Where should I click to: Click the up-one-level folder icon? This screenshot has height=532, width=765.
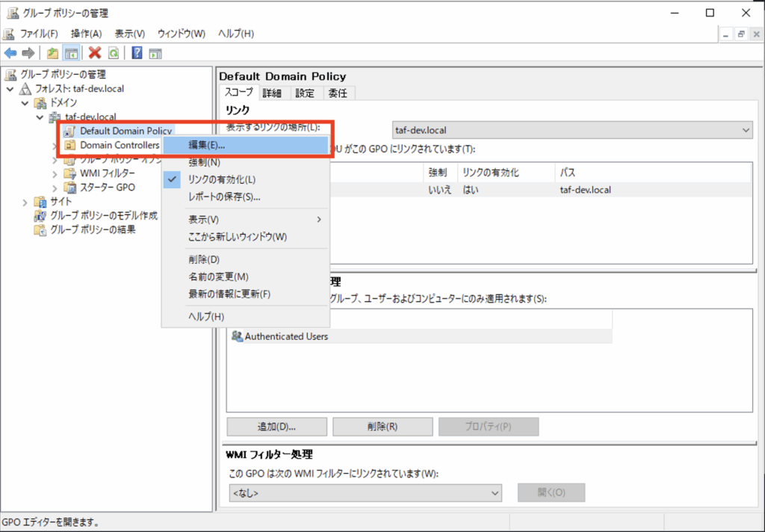(x=52, y=53)
